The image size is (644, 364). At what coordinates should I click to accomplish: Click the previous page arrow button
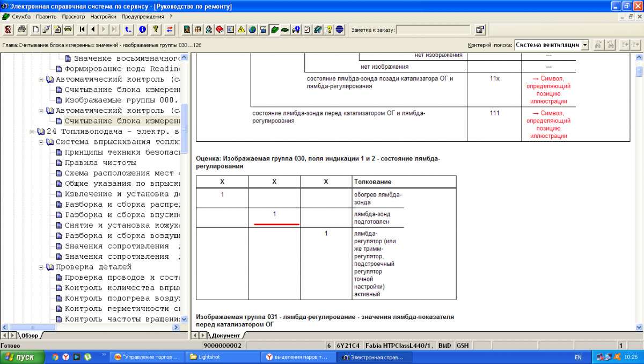click(92, 30)
